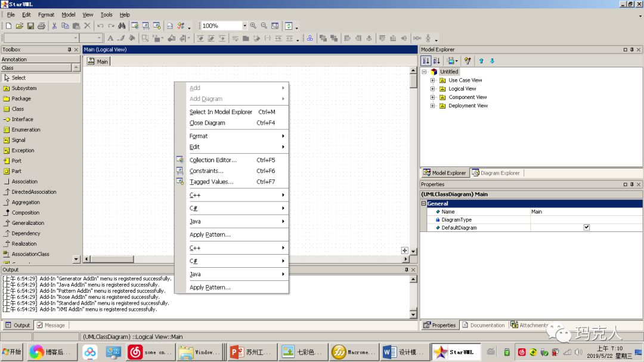Expand the Use Case View node
The width and height of the screenshot is (644, 362).
tap(432, 80)
